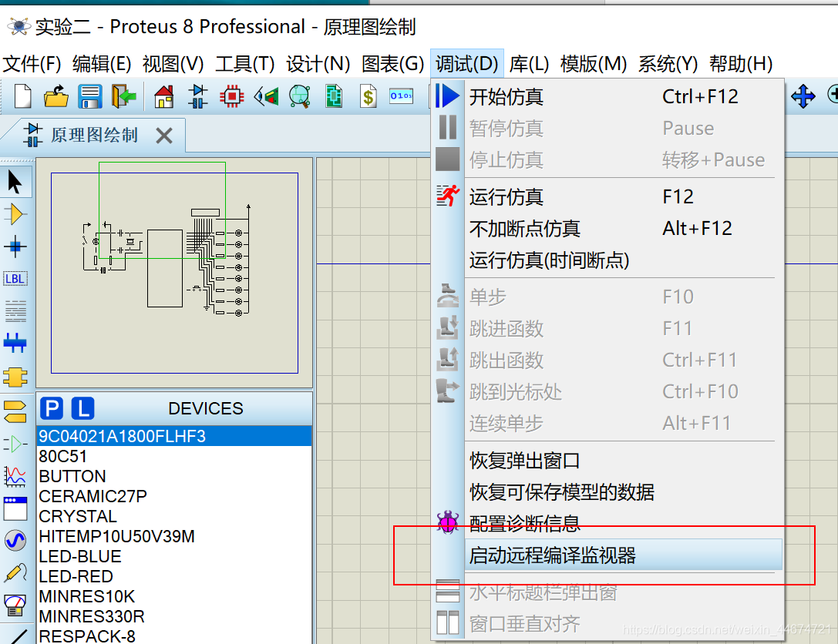Collapse the 调试(D) menu
The image size is (838, 644).
coord(466,64)
